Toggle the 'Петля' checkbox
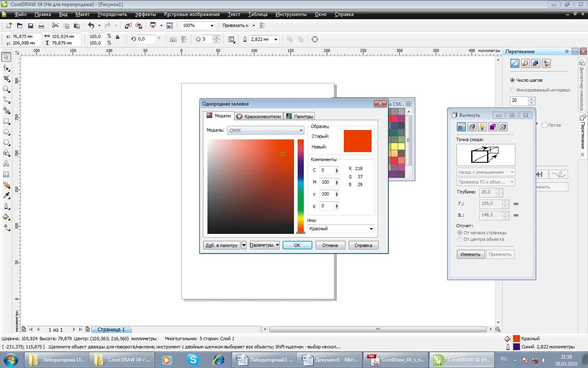The image size is (588, 368). click(x=544, y=125)
